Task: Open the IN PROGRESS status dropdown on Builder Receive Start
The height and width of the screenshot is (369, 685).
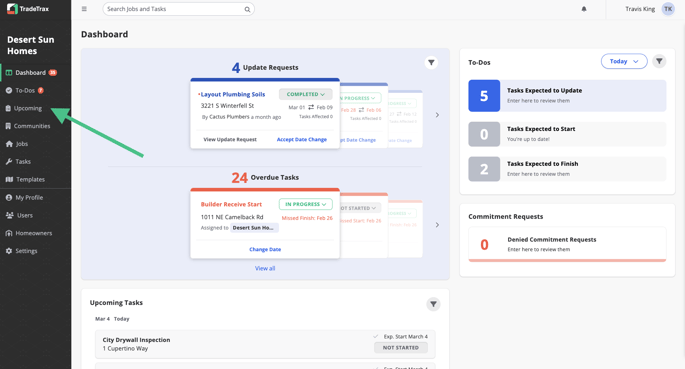Action: (x=306, y=204)
